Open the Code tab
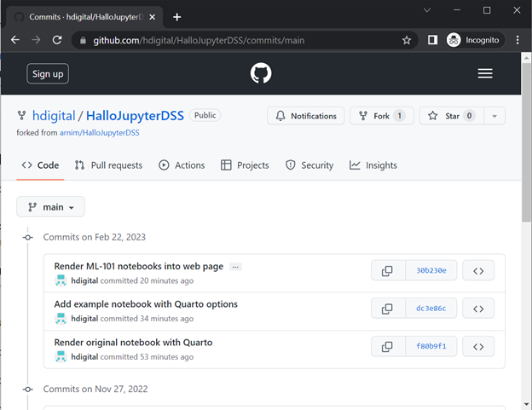Image resolution: width=532 pixels, height=410 pixels. click(40, 165)
